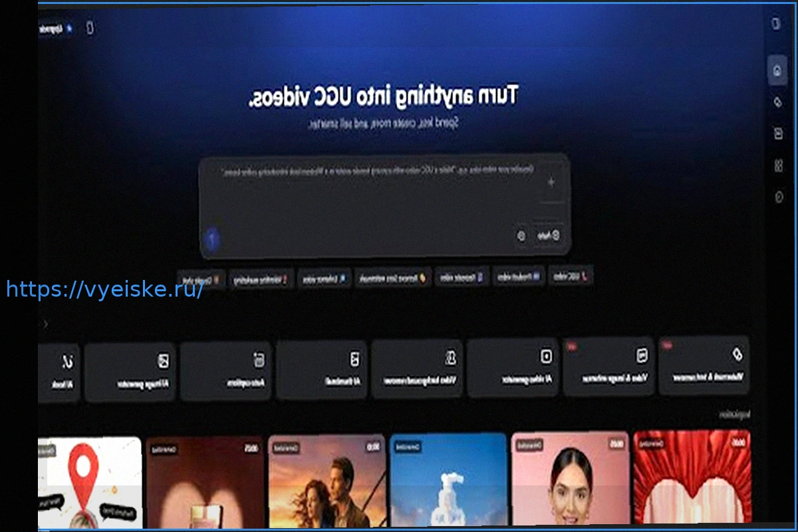Viewport: 798px width, 532px height.
Task: Open the grid apps icon in the sidebar
Action: [778, 166]
